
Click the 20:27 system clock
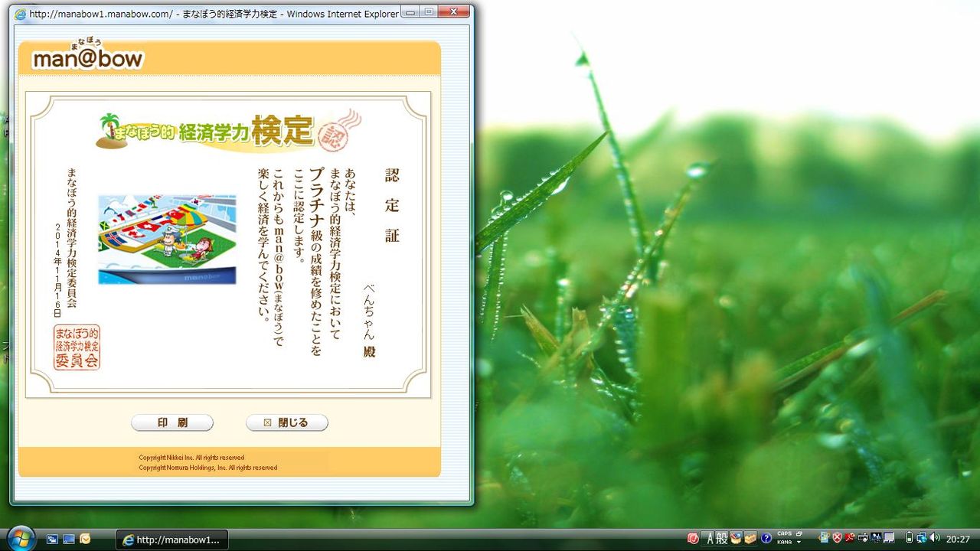pos(958,539)
